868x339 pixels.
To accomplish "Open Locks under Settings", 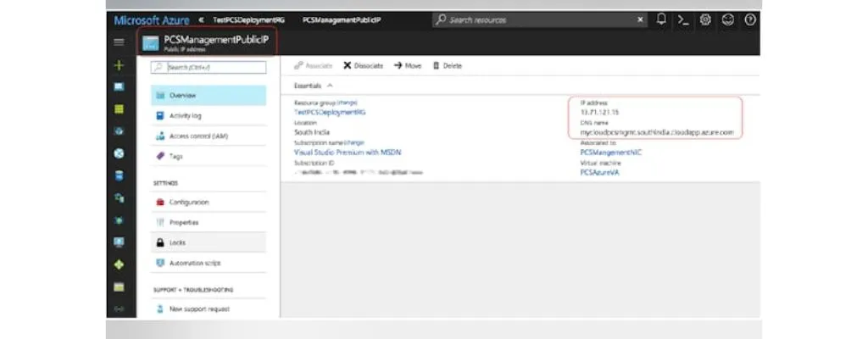I will point(209,242).
